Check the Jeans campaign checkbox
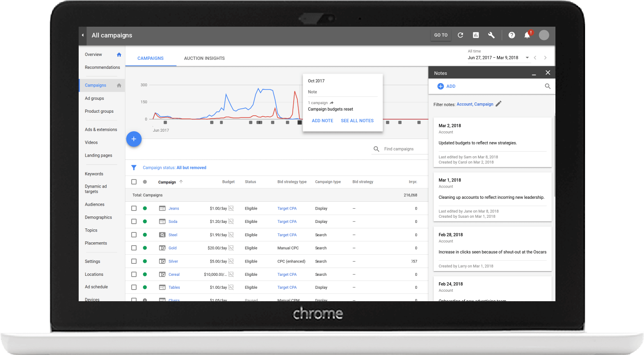 (x=134, y=208)
